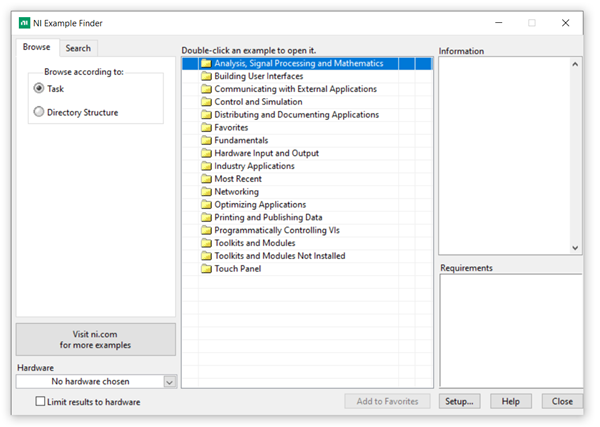Click the Most Recent folder icon
The image size is (600, 427).
point(206,179)
